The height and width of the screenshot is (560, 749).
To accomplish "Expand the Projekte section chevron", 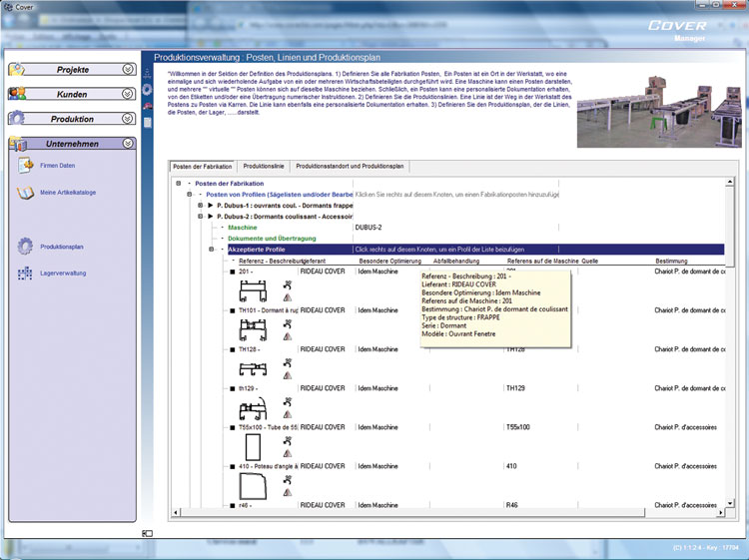I will 128,69.
